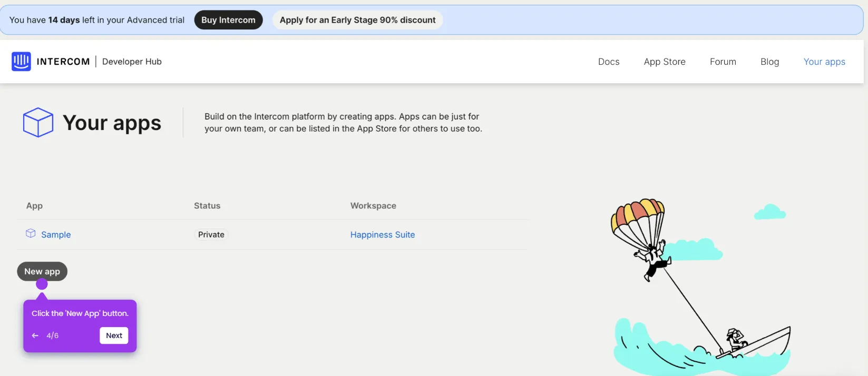The image size is (868, 376).
Task: Click the 'Your apps' page heading
Action: point(112,123)
